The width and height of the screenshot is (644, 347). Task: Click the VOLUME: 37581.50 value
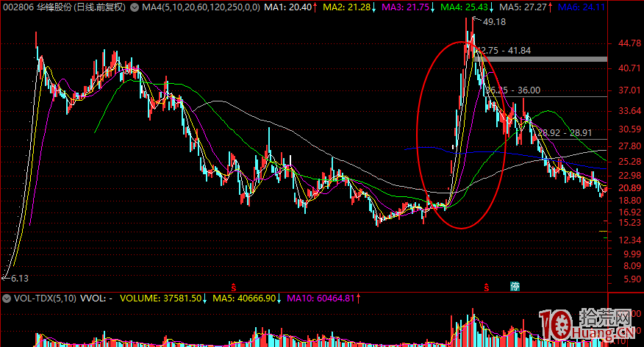(160, 298)
